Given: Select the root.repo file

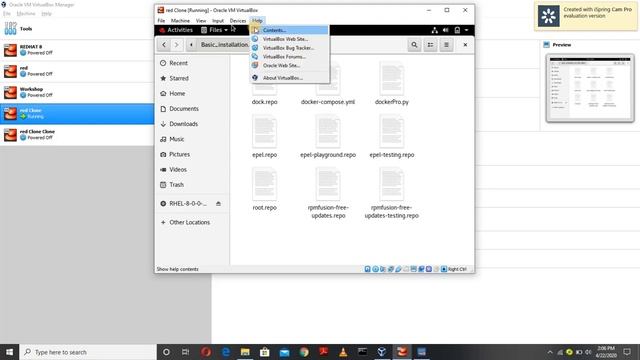Looking at the screenshot, I should click(x=264, y=189).
